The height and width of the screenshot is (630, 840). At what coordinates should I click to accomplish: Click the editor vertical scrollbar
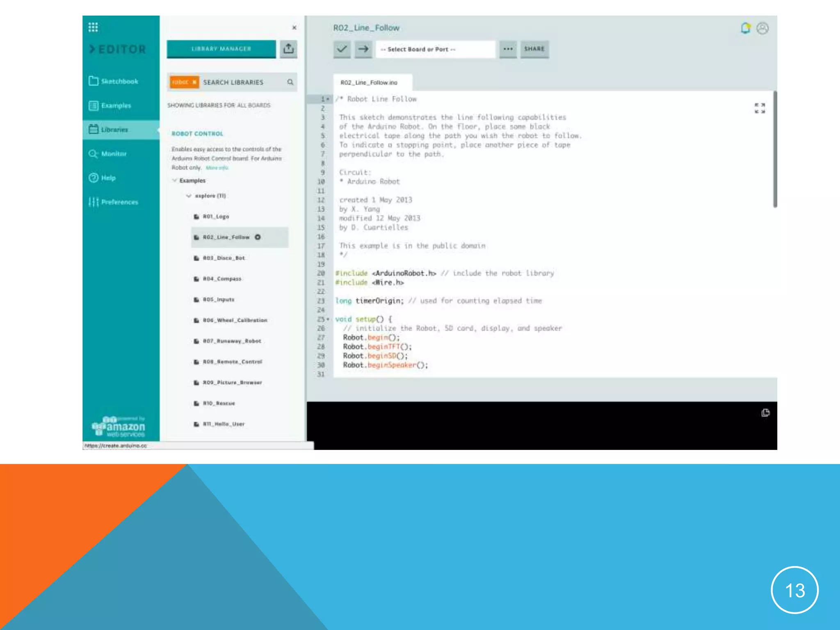[775, 150]
